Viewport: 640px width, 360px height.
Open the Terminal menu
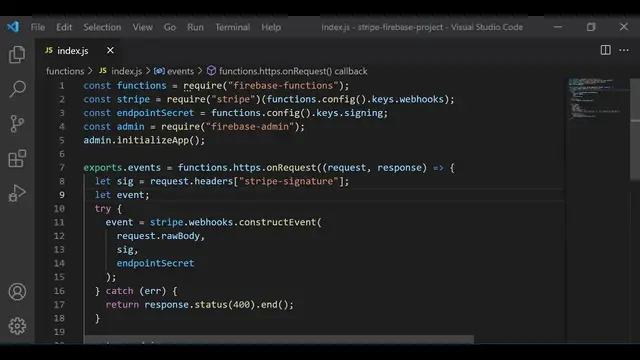pos(233,27)
